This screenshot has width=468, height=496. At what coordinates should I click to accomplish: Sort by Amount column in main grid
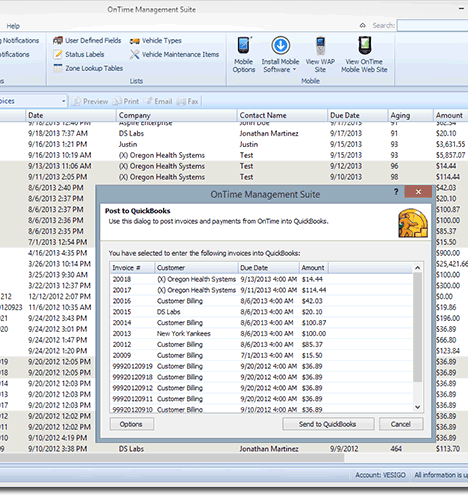tap(451, 115)
